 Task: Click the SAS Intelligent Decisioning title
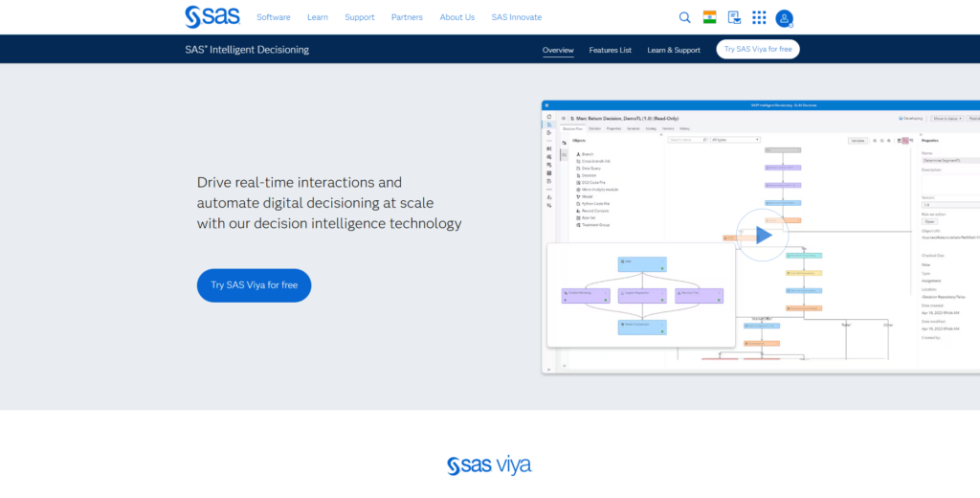click(x=247, y=50)
